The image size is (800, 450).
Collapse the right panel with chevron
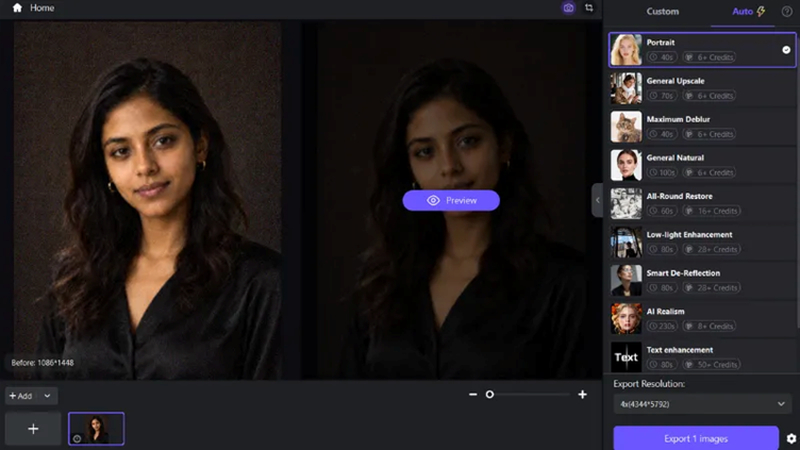pyautogui.click(x=597, y=200)
